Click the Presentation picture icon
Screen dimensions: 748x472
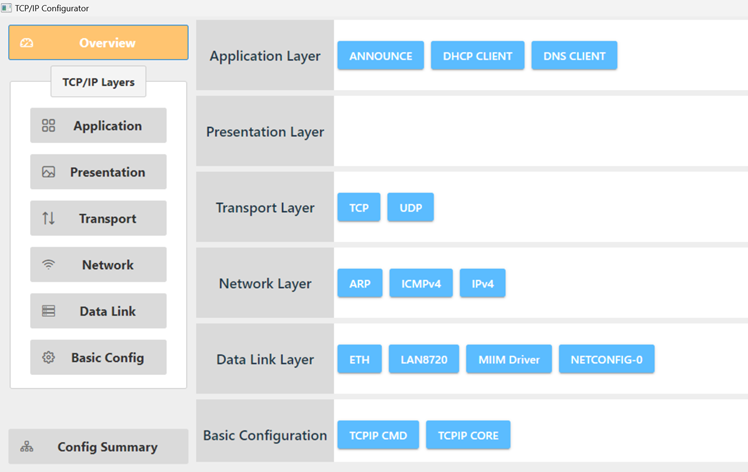(x=48, y=172)
